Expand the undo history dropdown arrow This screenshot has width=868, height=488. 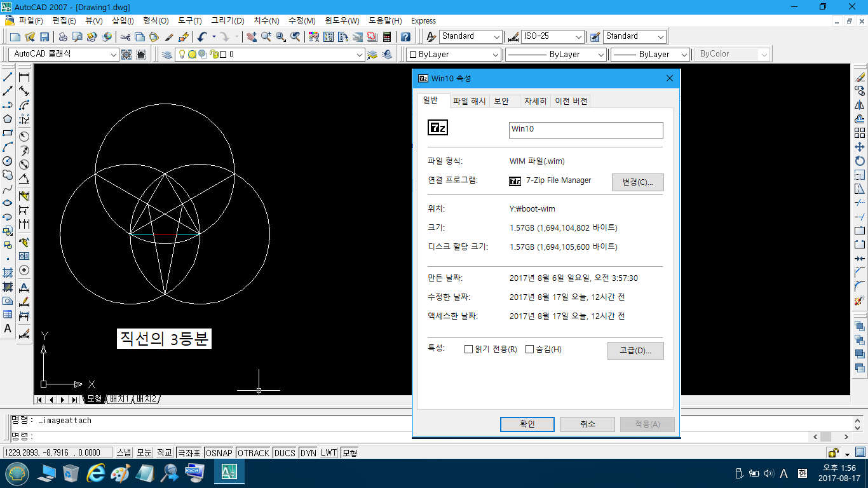coord(214,37)
